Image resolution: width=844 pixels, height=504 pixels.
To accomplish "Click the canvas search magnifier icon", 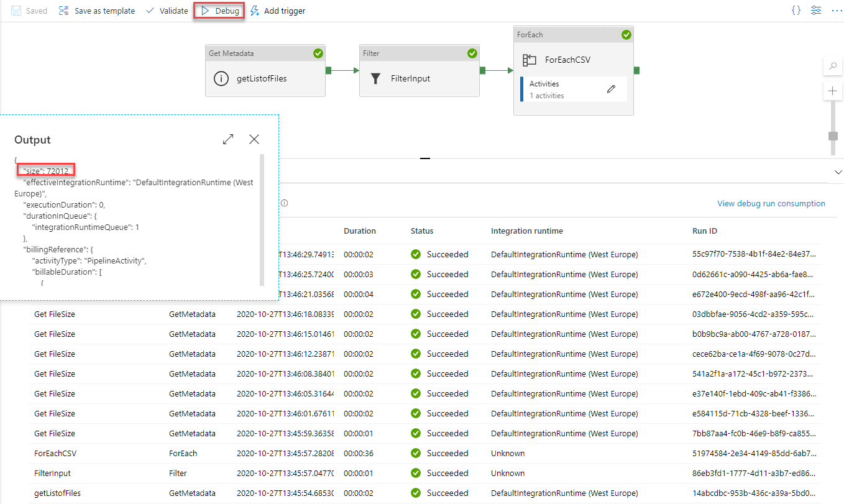I will click(x=832, y=66).
